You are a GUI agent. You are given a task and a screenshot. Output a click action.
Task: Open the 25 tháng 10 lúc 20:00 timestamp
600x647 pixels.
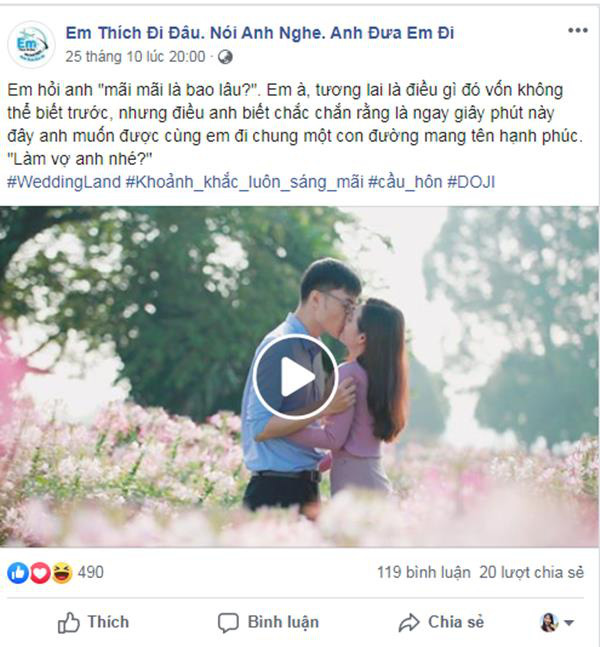[x=135, y=57]
